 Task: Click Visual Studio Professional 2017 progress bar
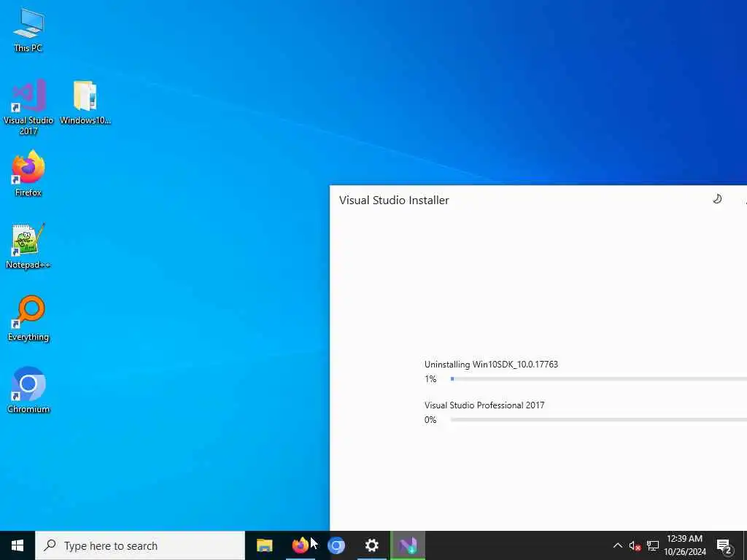point(598,419)
